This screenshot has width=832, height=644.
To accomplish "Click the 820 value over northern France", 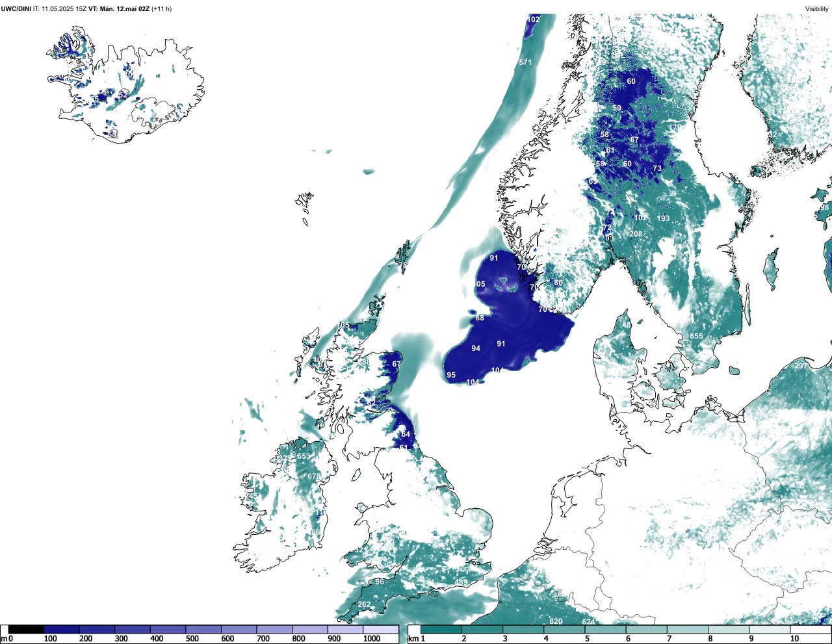I will pyautogui.click(x=556, y=621).
